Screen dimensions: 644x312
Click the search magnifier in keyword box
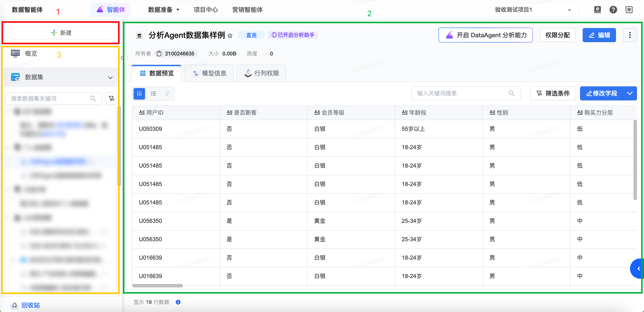pos(511,93)
